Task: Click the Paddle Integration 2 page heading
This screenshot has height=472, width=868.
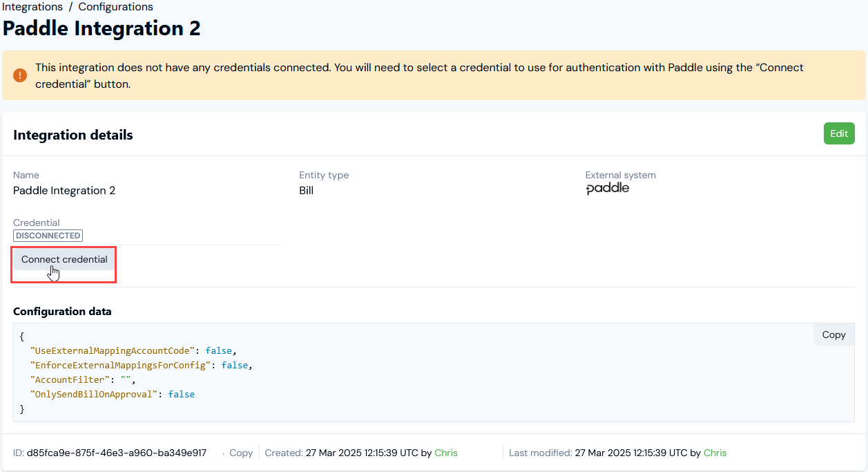Action: click(x=102, y=28)
